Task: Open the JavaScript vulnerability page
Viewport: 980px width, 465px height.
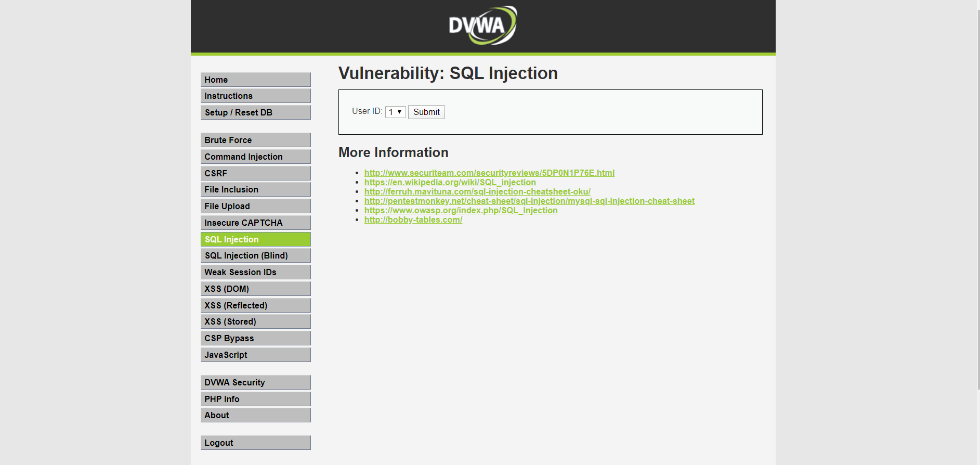Action: pos(256,355)
